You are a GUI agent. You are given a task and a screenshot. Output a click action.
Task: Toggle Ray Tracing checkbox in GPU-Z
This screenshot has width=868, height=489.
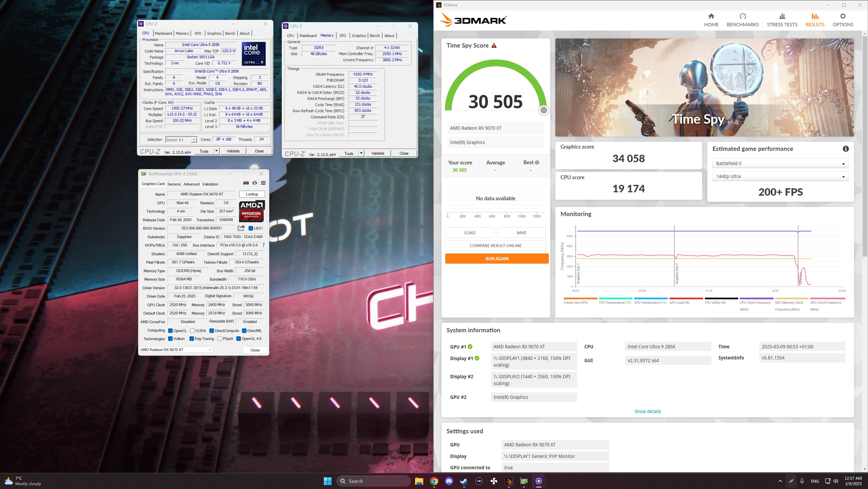192,339
